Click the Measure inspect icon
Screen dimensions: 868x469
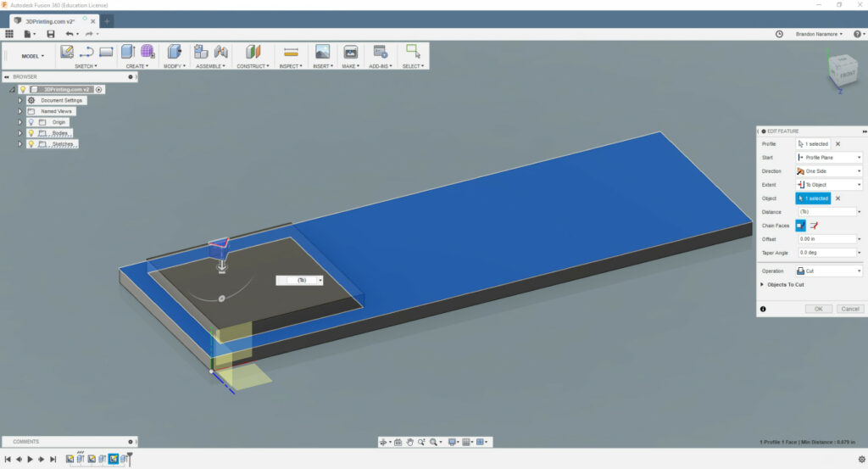point(291,52)
